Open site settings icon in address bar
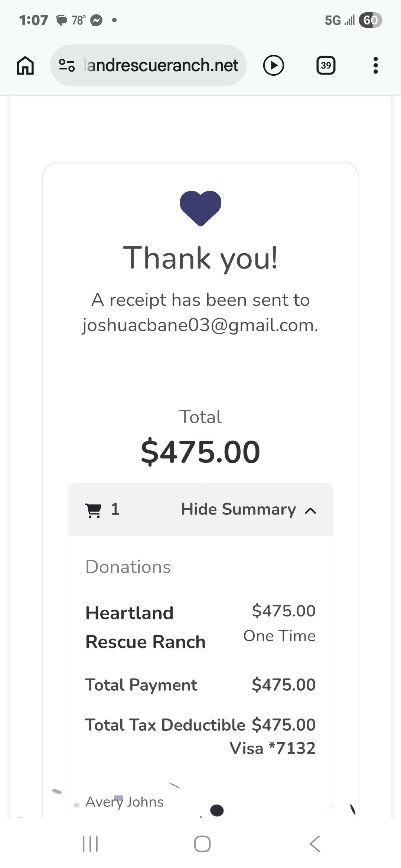The height and width of the screenshot is (868, 401). [67, 65]
